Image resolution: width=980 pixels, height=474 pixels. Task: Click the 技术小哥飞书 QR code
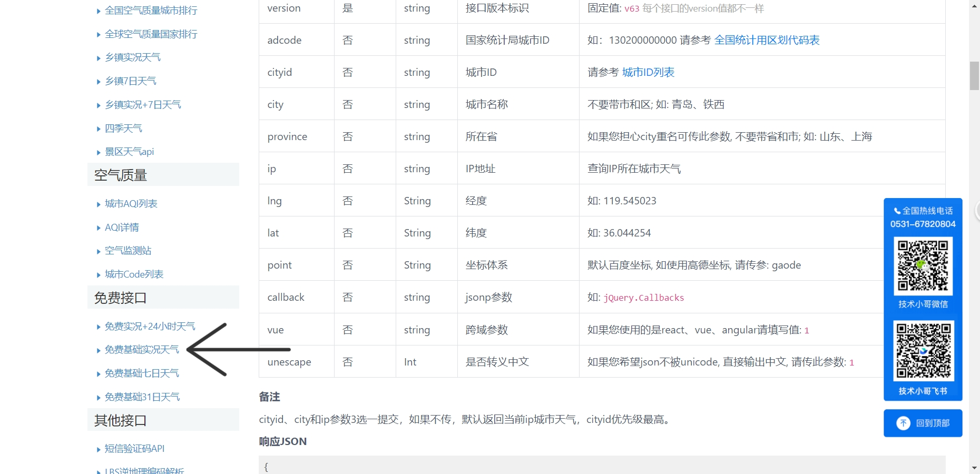(x=923, y=351)
